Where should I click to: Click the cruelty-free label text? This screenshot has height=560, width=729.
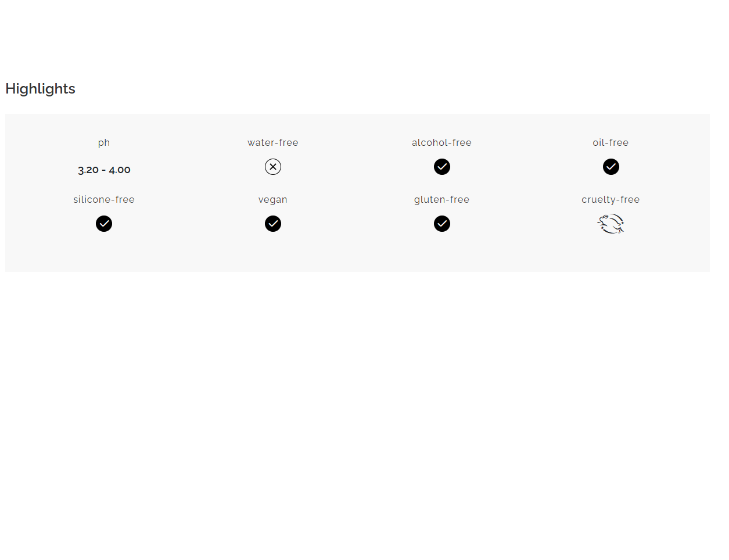tap(611, 200)
